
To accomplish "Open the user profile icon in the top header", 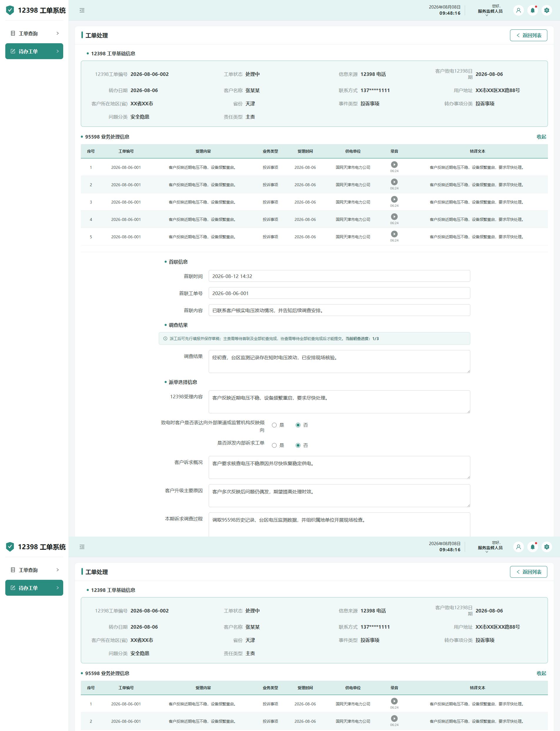I will pyautogui.click(x=518, y=10).
